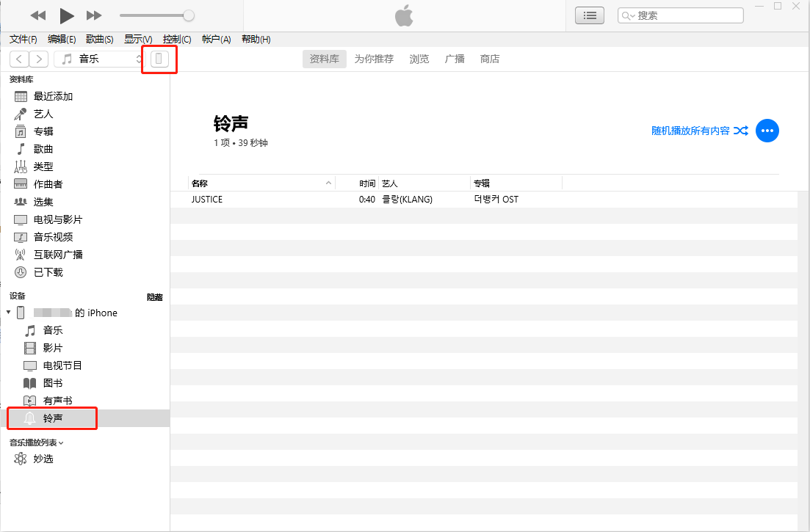Screen dimensions: 810x532
Task: Open the more options ellipsis button
Action: click(x=767, y=131)
